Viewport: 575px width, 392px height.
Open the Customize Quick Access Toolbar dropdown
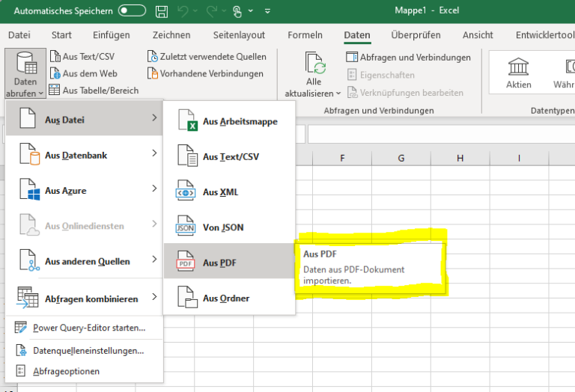[268, 11]
